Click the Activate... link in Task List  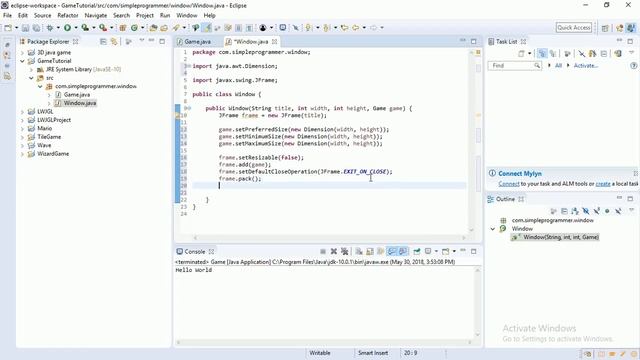586,65
